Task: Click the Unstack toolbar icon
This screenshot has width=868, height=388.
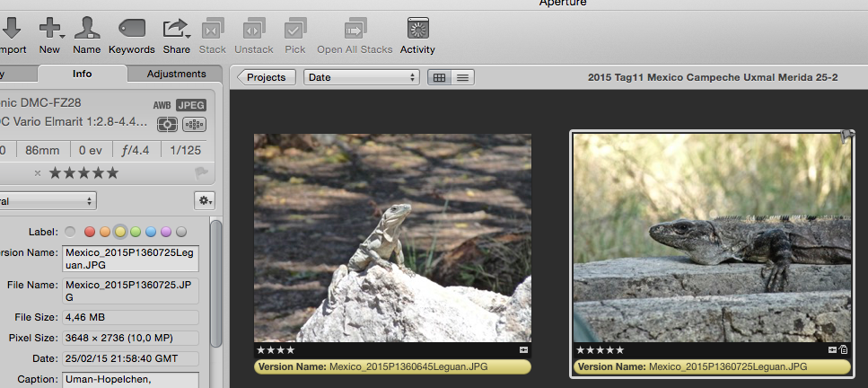Action: click(254, 28)
